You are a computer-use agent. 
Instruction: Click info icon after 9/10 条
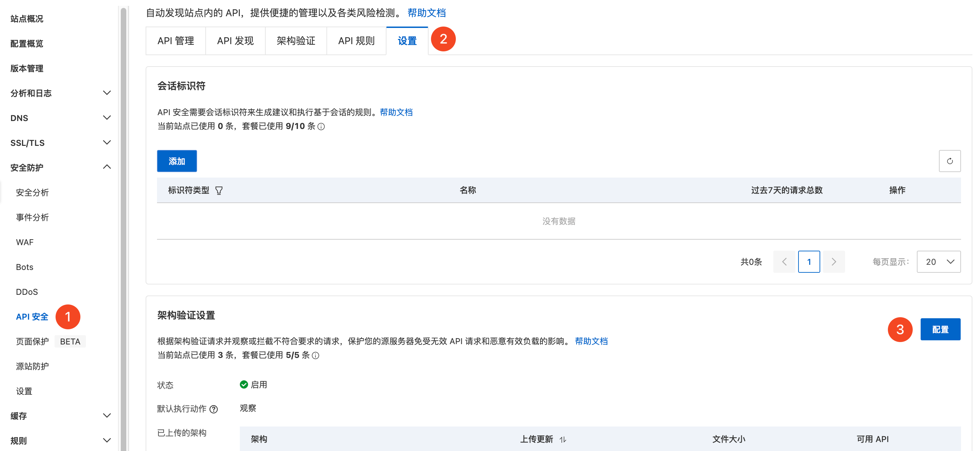pyautogui.click(x=321, y=127)
